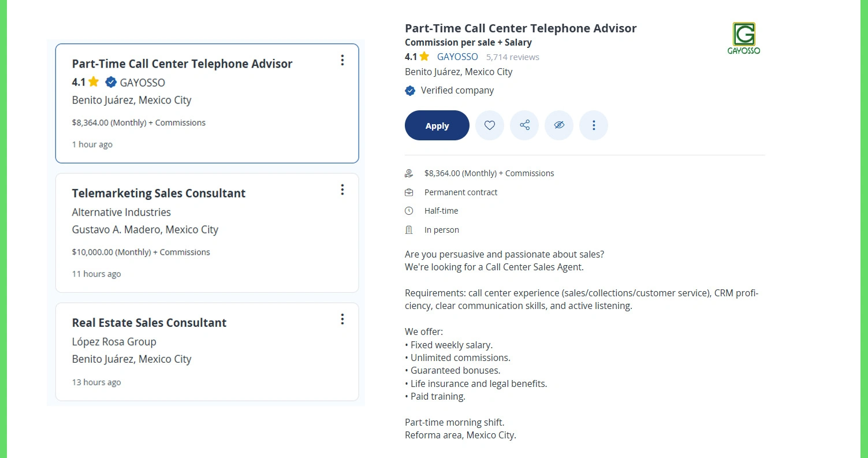Click the in-person building icon
Viewport: 868px width, 458px height.
[409, 229]
